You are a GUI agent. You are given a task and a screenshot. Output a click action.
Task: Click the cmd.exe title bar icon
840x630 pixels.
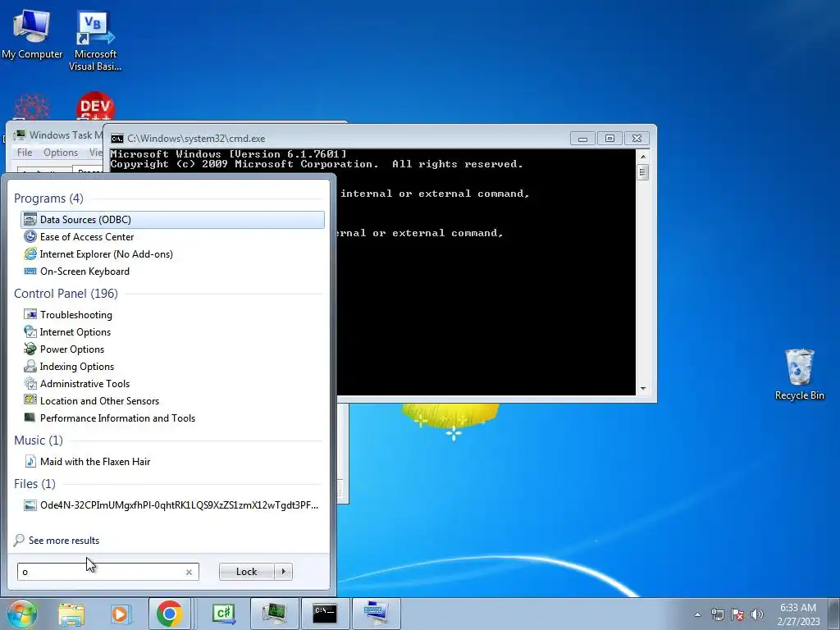(x=116, y=139)
